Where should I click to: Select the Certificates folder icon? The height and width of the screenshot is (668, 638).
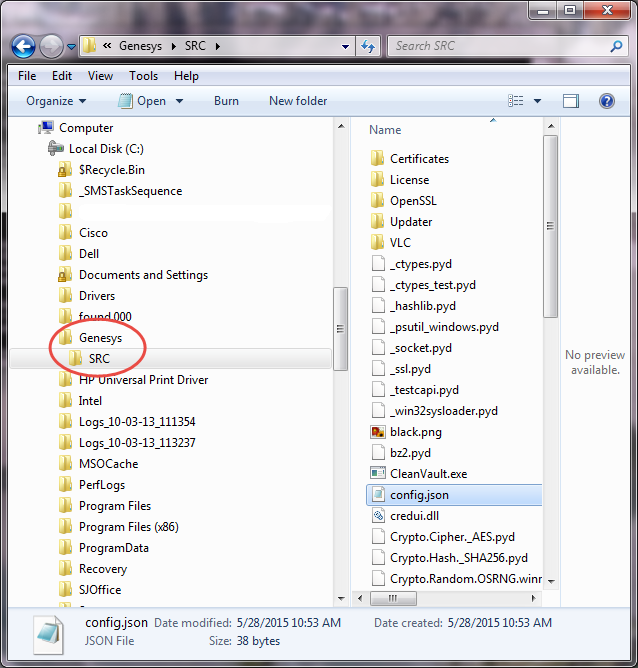378,159
